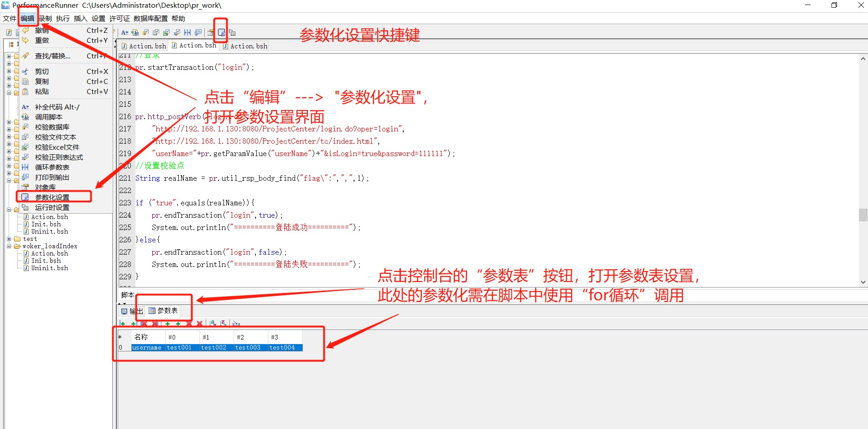This screenshot has width=868, height=429.
Task: Open the 执行 menu in menu bar
Action: pyautogui.click(x=63, y=19)
